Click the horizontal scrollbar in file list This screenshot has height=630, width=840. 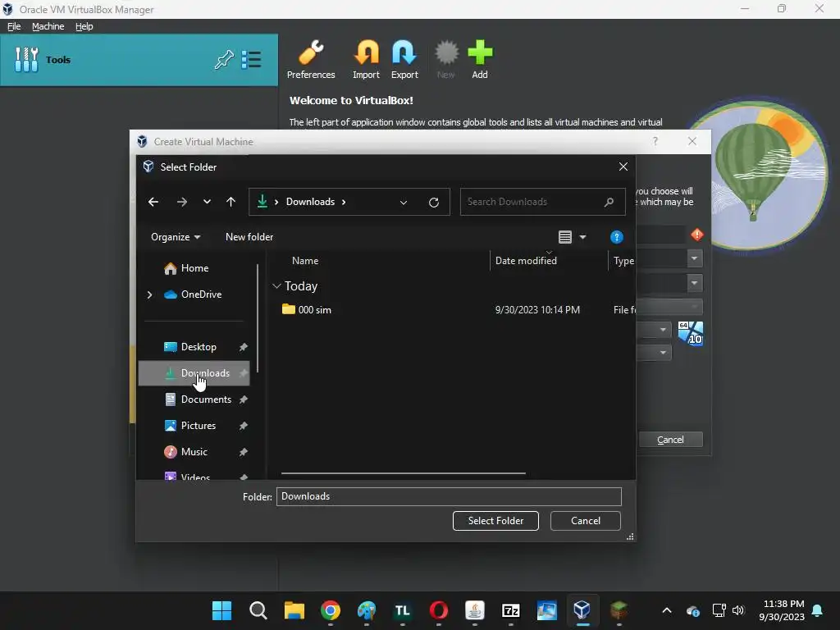tap(404, 473)
